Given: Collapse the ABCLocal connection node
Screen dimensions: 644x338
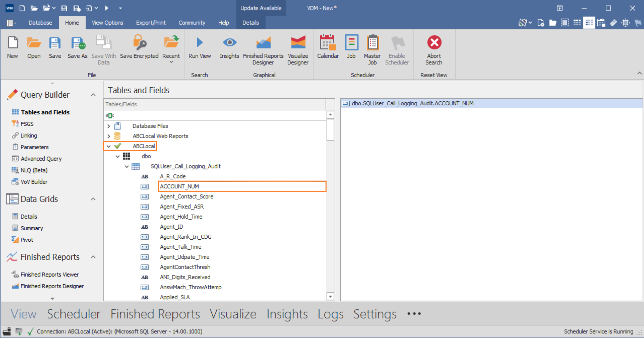Looking at the screenshot, I should 109,146.
